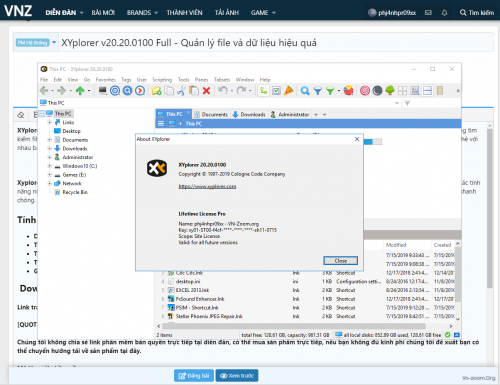The width and height of the screenshot is (500, 385).
Task: Collapse the This PC tree node
Action: tap(42, 114)
